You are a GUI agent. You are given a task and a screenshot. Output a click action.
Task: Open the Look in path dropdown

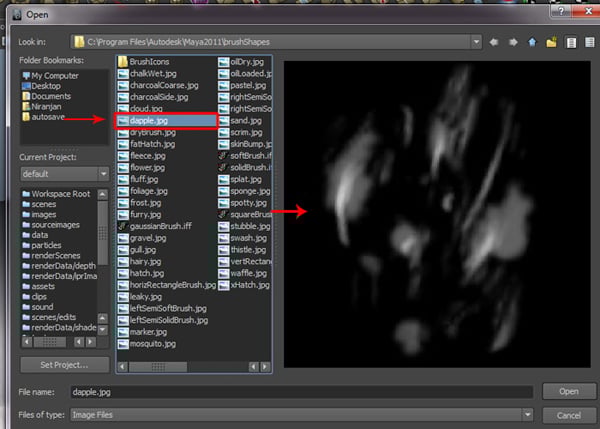click(x=476, y=42)
